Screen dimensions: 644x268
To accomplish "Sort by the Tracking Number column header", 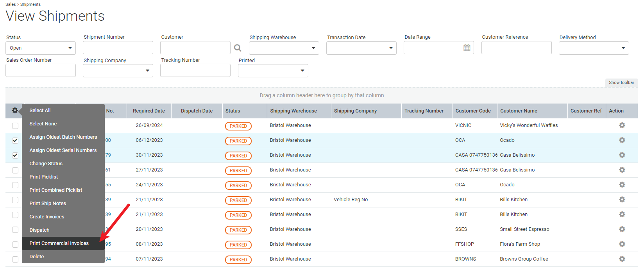I will (x=427, y=111).
